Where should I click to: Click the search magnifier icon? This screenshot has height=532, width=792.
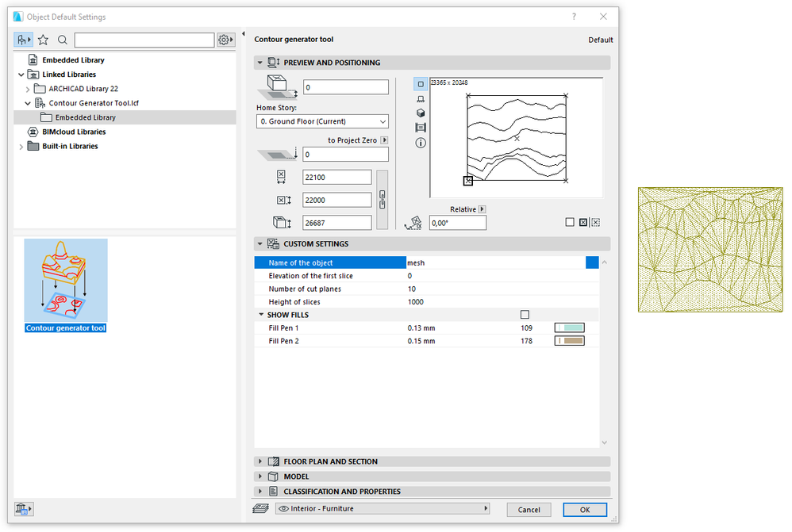click(x=63, y=40)
